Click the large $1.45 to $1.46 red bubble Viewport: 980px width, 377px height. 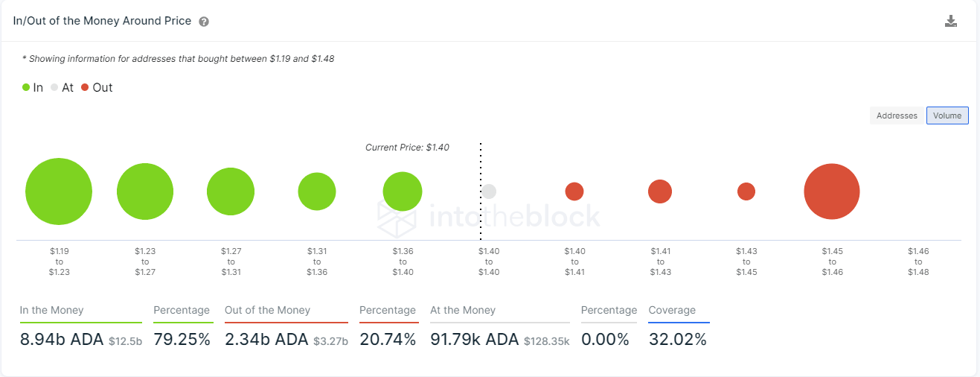point(832,191)
